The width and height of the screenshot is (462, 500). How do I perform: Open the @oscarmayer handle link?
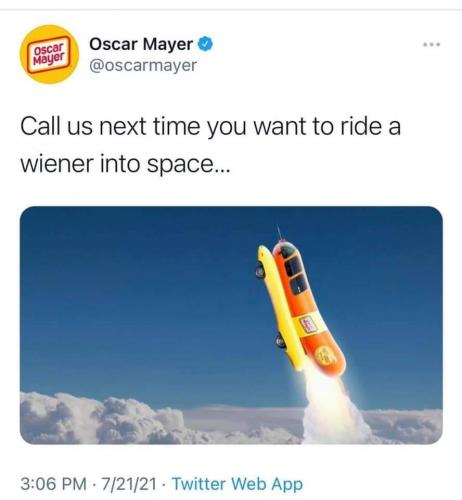143,65
